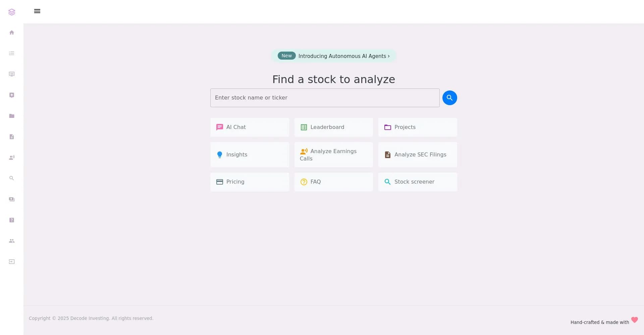Open AI Chat via the sidebar chat icon
The height and width of the screenshot is (335, 644).
pos(12,74)
